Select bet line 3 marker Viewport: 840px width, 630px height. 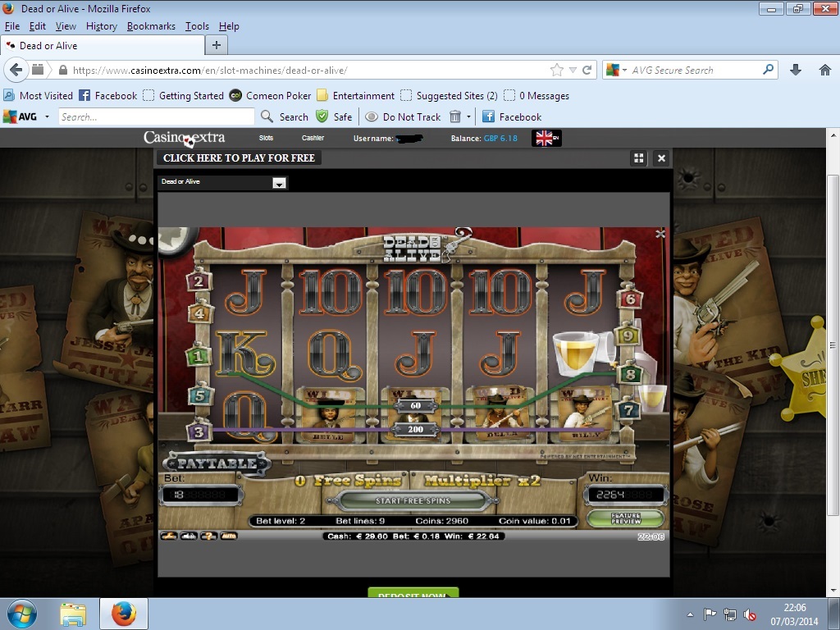click(x=199, y=431)
